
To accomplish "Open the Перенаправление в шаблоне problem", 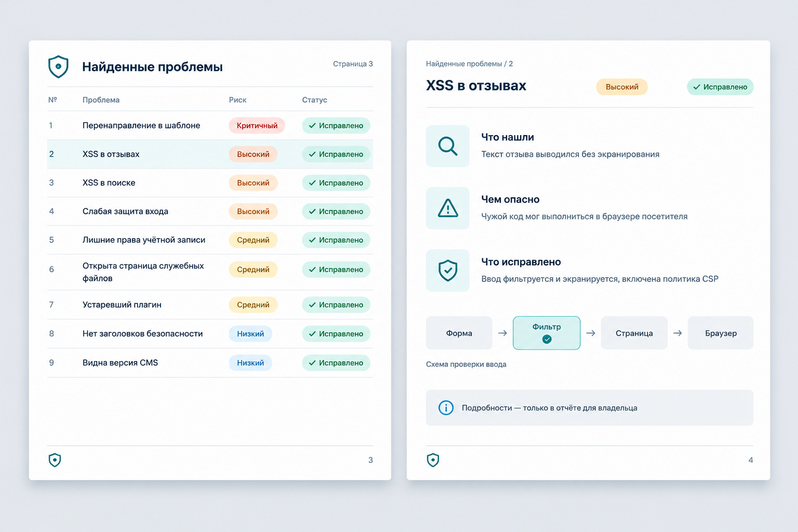I will coord(141,125).
